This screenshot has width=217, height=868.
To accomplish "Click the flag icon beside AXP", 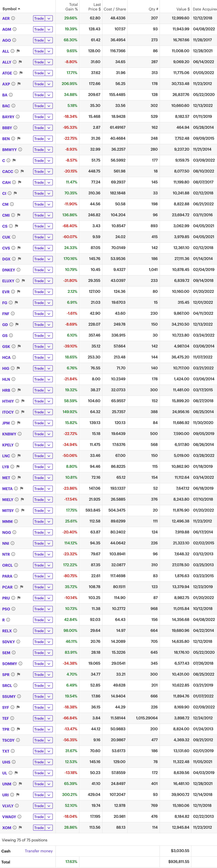I will [x=19, y=84].
